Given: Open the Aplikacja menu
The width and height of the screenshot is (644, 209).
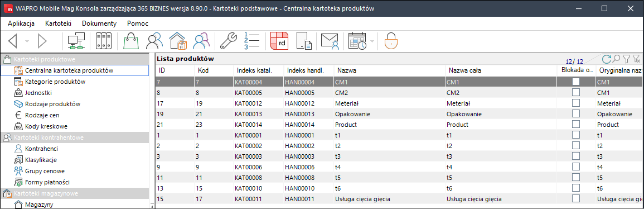Looking at the screenshot, I should coord(21,23).
